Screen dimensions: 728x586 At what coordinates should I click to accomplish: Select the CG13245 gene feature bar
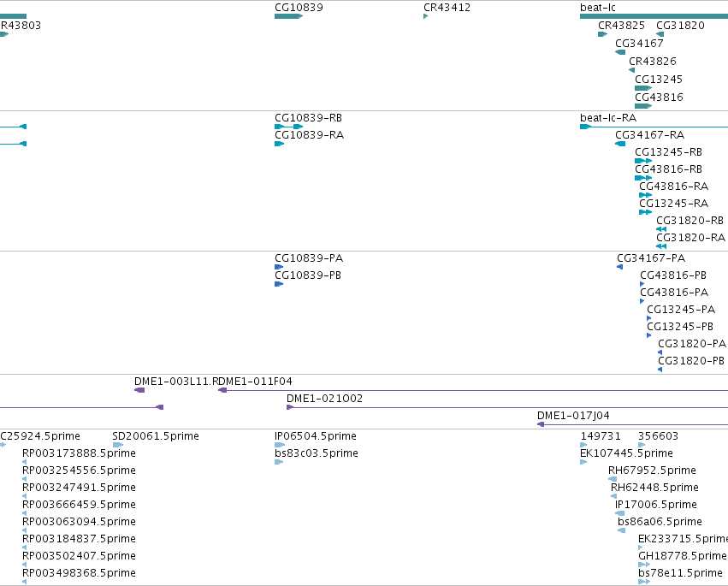643,88
